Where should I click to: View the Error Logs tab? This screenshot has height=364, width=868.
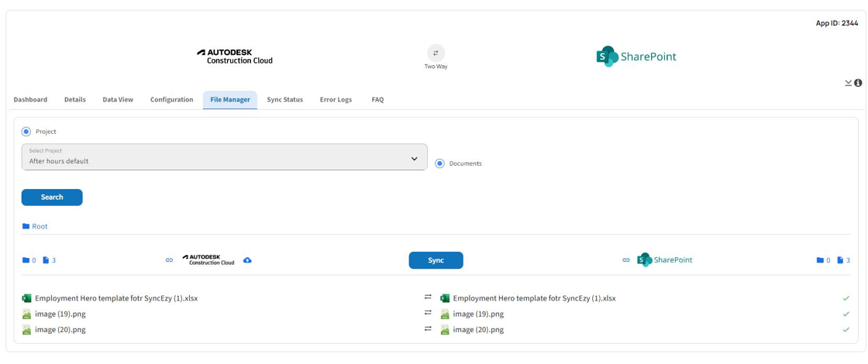[336, 100]
